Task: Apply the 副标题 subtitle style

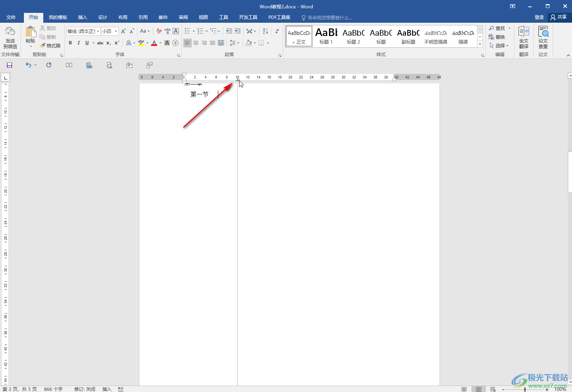Action: [408, 36]
